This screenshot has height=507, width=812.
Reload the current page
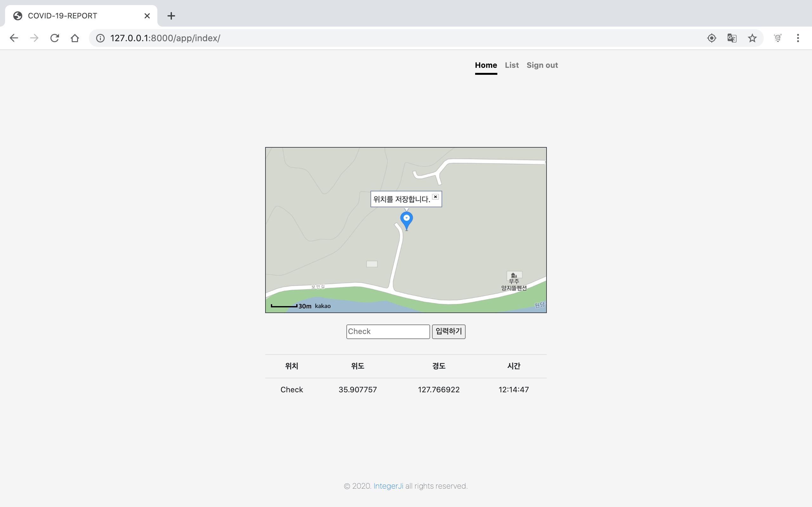point(55,38)
